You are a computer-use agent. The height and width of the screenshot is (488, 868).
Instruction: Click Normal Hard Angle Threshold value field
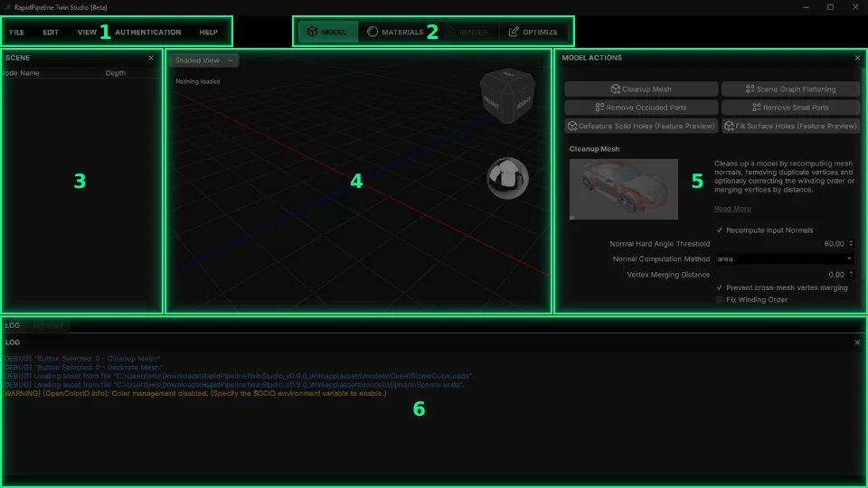(x=780, y=243)
